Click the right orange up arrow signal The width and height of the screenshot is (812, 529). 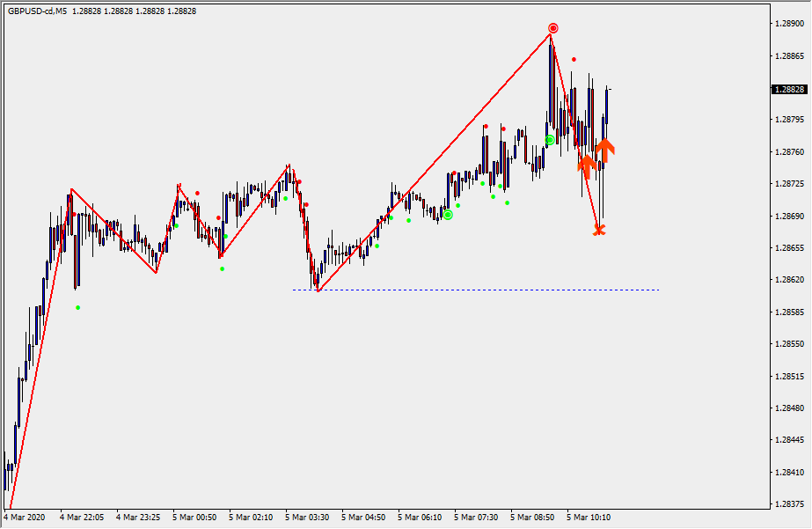click(604, 148)
